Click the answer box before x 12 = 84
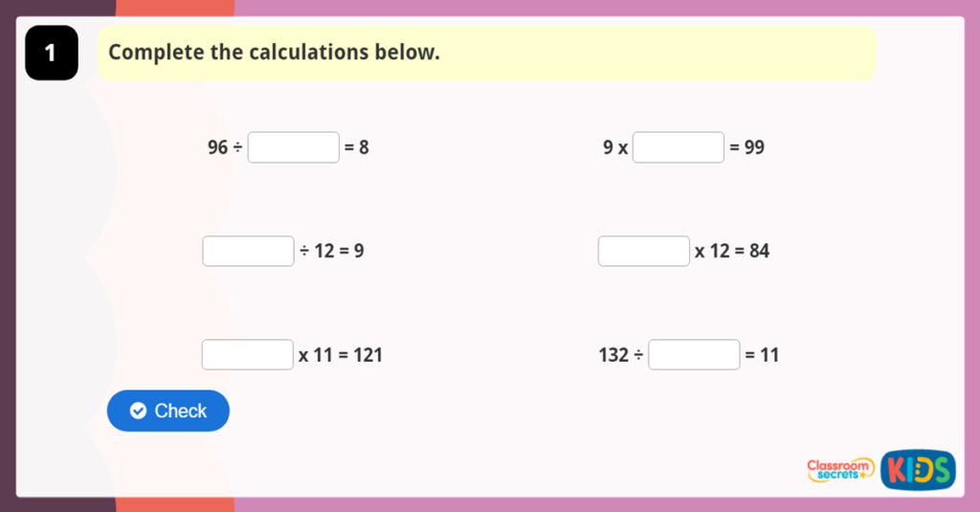The width and height of the screenshot is (980, 512). (x=644, y=251)
